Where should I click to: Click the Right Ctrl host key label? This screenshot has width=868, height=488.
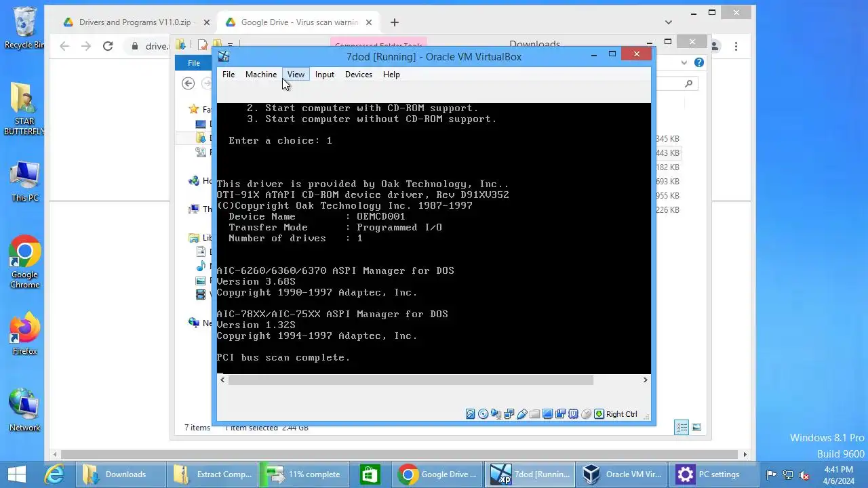(622, 414)
